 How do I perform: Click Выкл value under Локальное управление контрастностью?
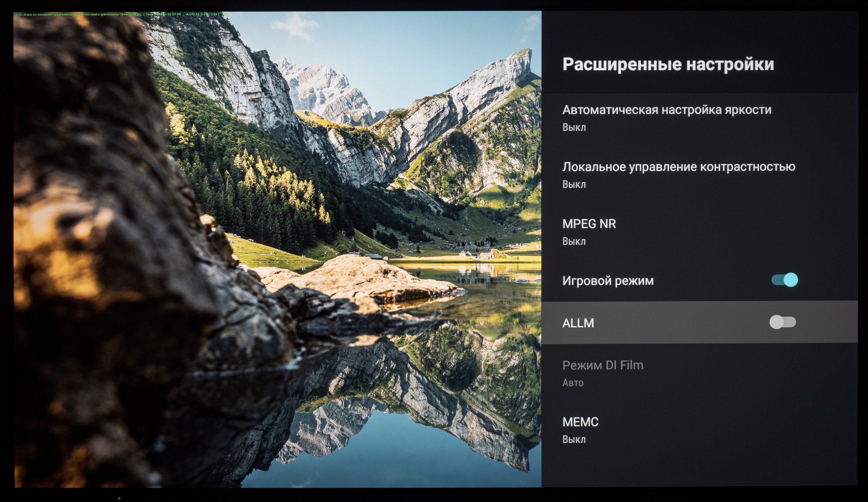coord(574,184)
